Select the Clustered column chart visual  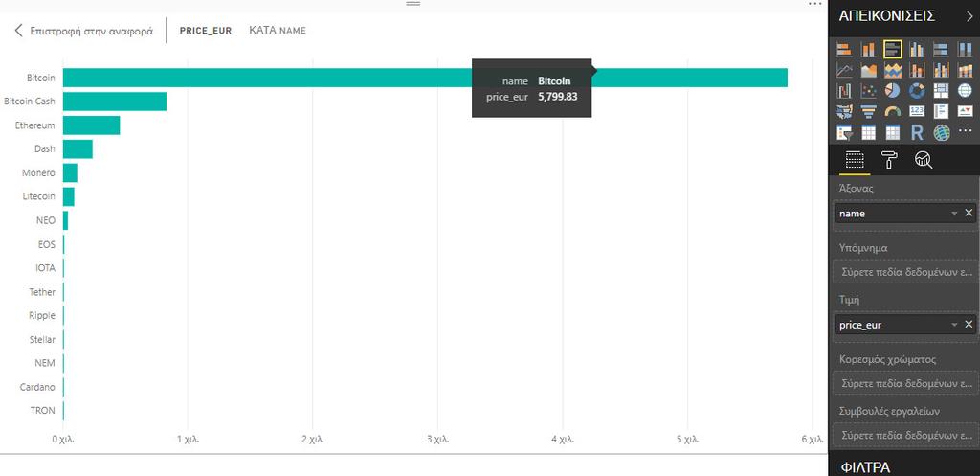click(x=917, y=50)
